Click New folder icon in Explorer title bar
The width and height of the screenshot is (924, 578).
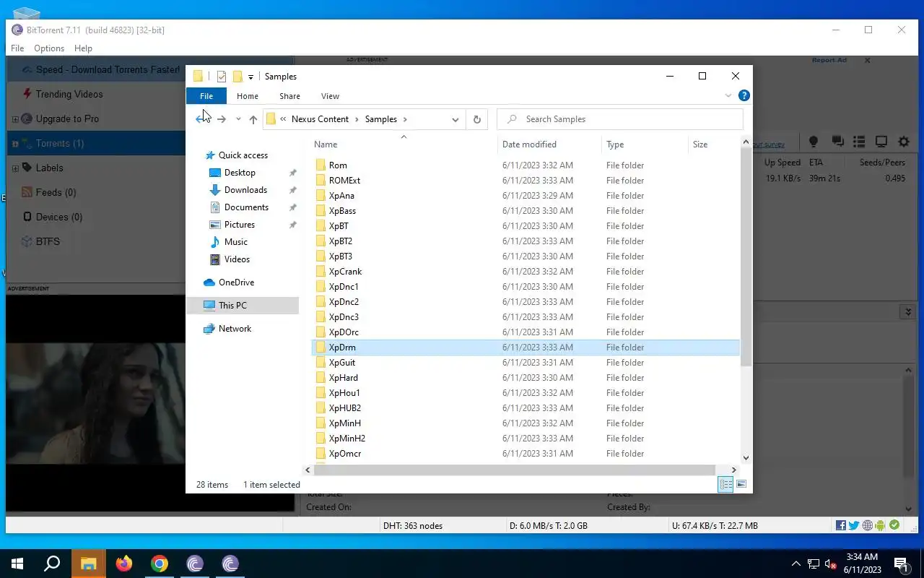237,77
